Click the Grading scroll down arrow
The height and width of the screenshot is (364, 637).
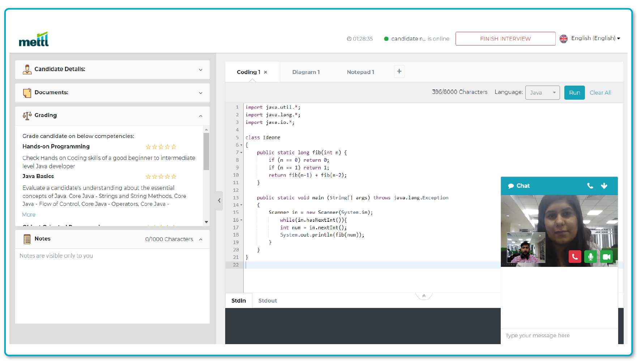[206, 222]
